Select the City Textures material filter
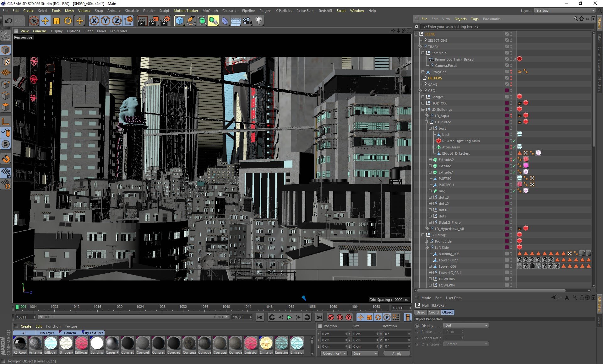 [93, 333]
